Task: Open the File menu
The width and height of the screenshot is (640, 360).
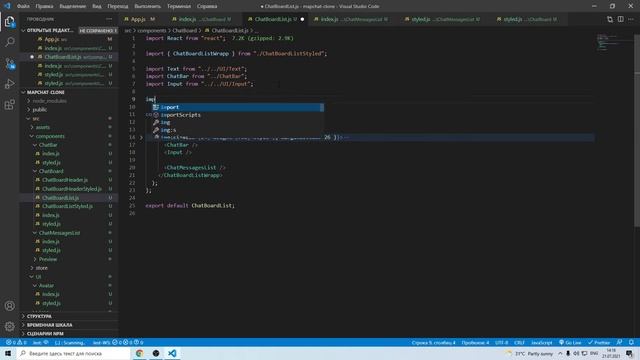Action: 23,6
